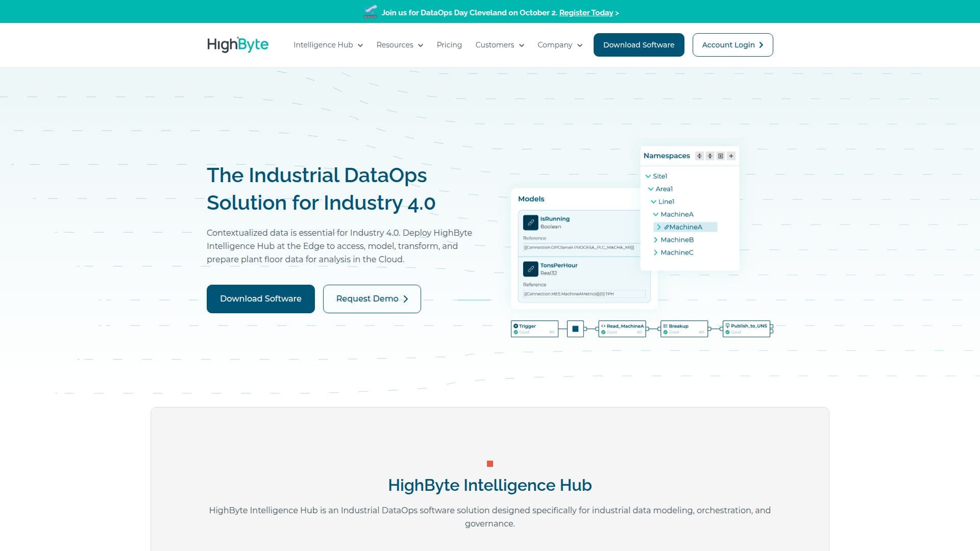Click the Namespaces panel title
This screenshot has height=551, width=980.
[667, 156]
